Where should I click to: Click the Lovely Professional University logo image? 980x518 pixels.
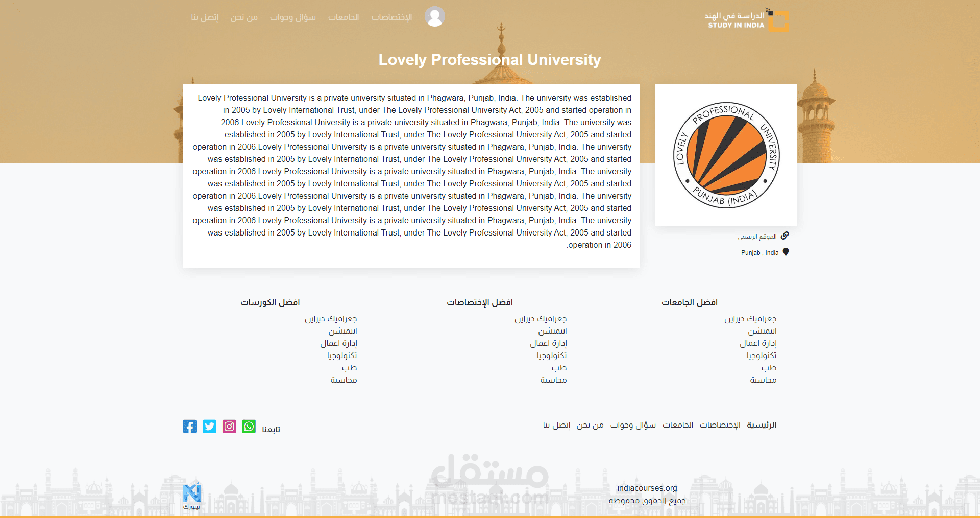pos(726,155)
